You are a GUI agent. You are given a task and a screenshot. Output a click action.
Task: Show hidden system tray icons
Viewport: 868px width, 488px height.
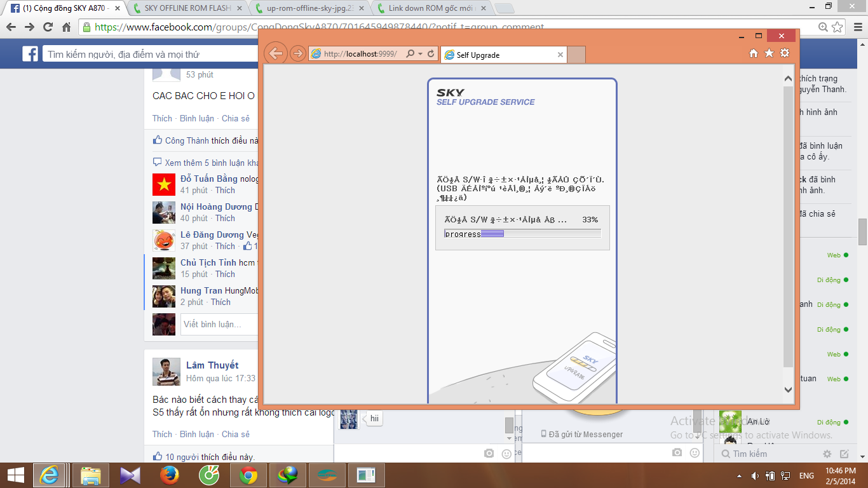(739, 476)
